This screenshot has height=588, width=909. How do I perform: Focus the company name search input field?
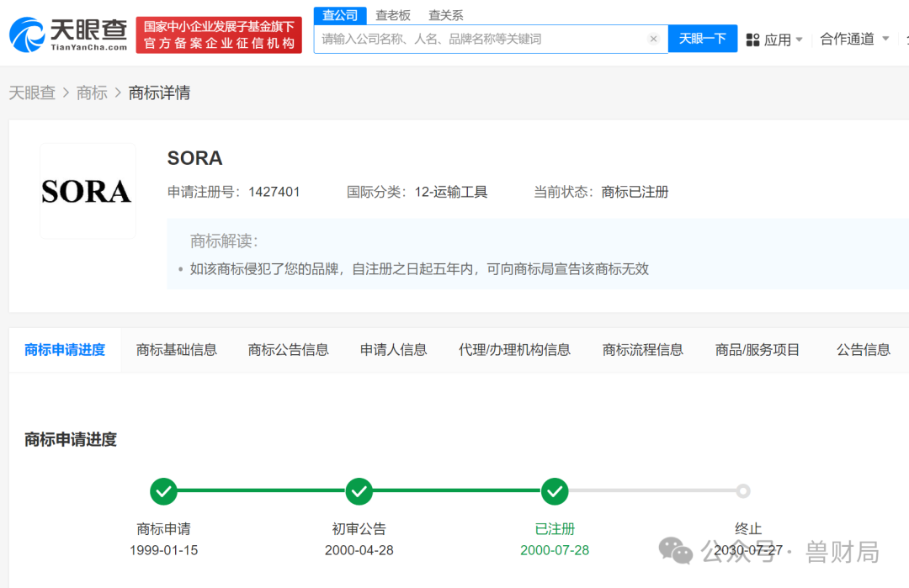tap(480, 39)
